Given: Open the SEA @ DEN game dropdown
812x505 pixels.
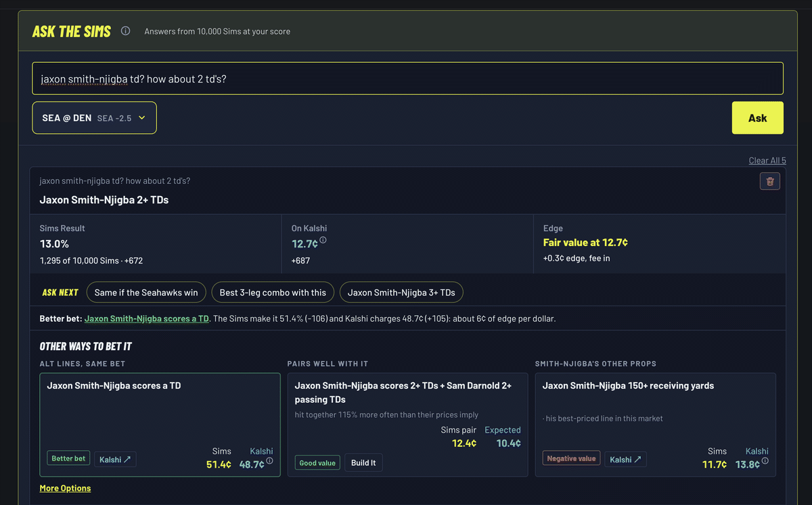Looking at the screenshot, I should point(94,118).
